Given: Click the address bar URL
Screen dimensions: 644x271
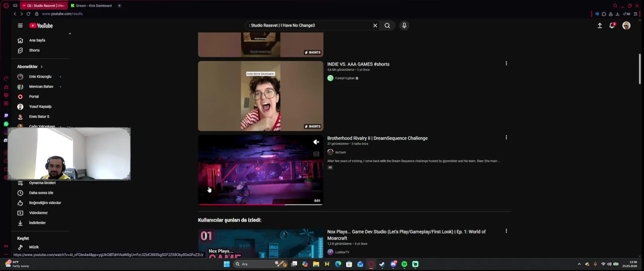Looking at the screenshot, I should pos(62,14).
